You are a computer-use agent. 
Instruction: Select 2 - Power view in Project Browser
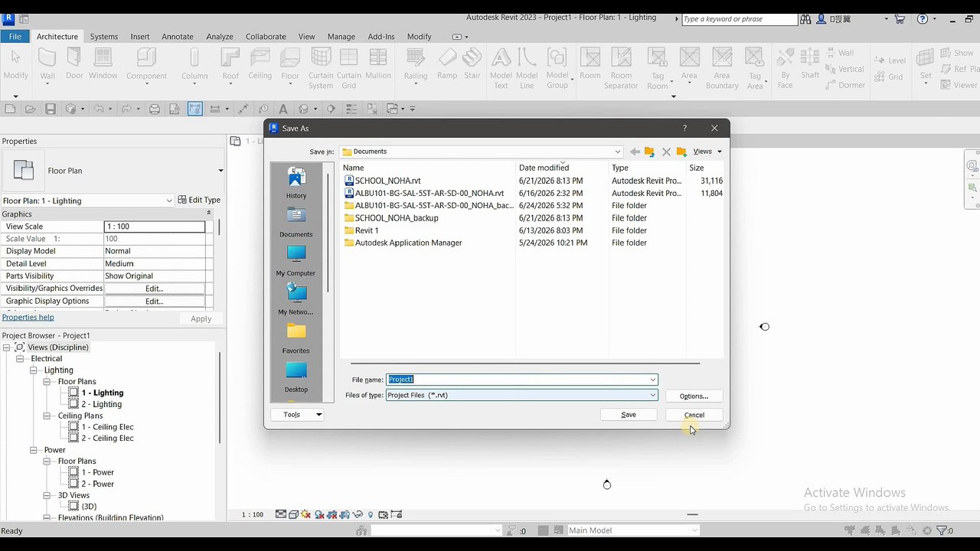click(x=98, y=484)
